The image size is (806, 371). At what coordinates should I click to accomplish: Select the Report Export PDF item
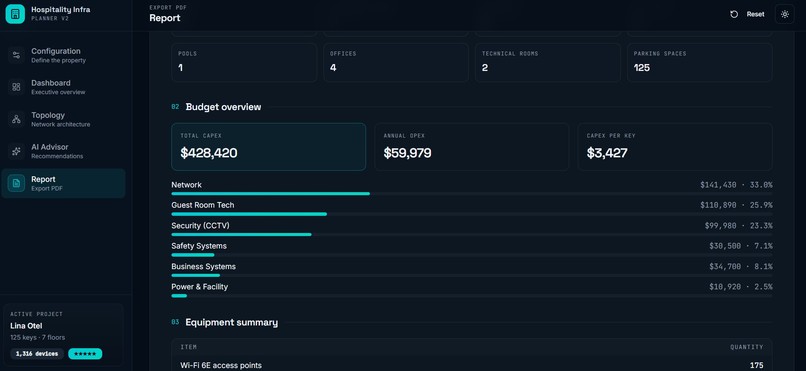pos(63,183)
